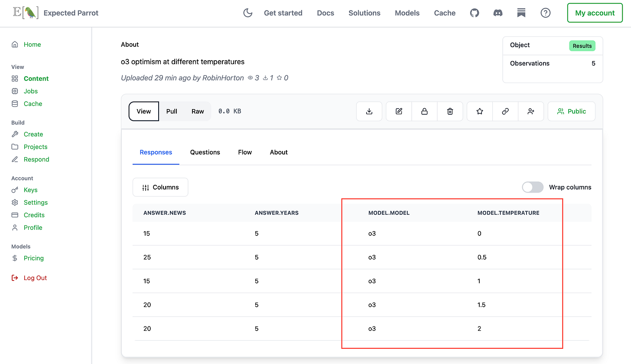Screen dimensions: 631x364
Task: Click the Public visibility button
Action: point(571,111)
